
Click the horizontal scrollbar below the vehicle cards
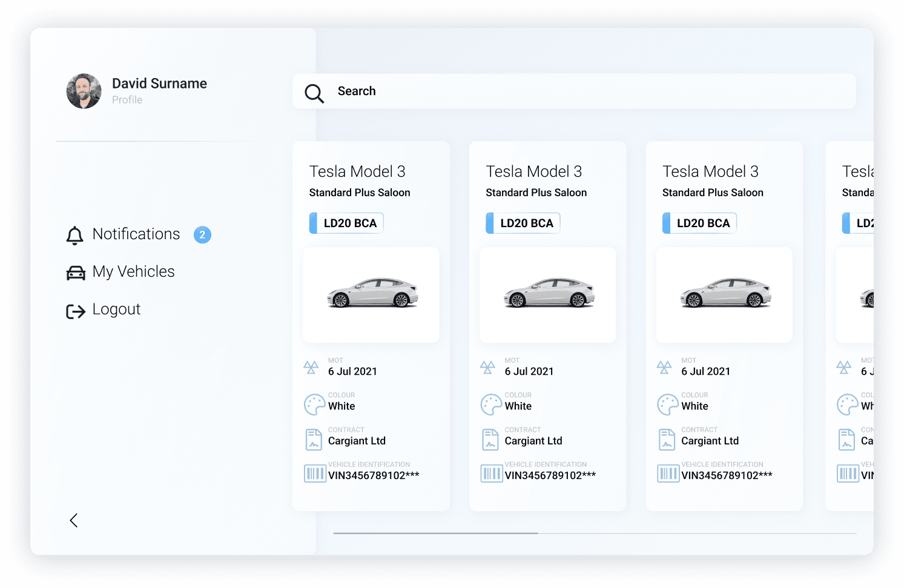pos(595,533)
